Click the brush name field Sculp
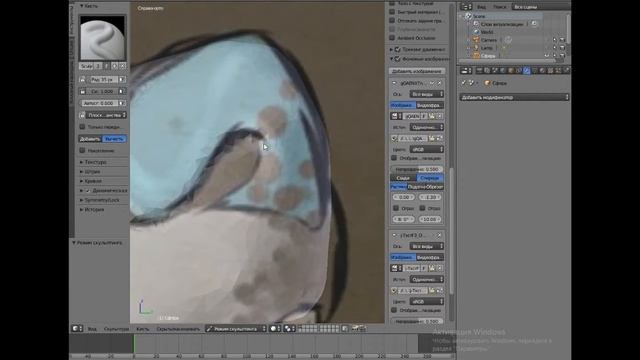This screenshot has width=640, height=360. 87,66
